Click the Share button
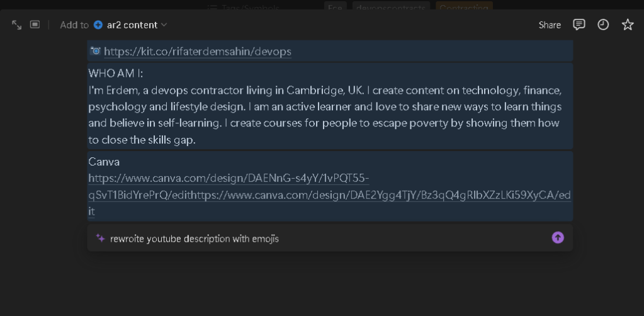 click(x=550, y=25)
